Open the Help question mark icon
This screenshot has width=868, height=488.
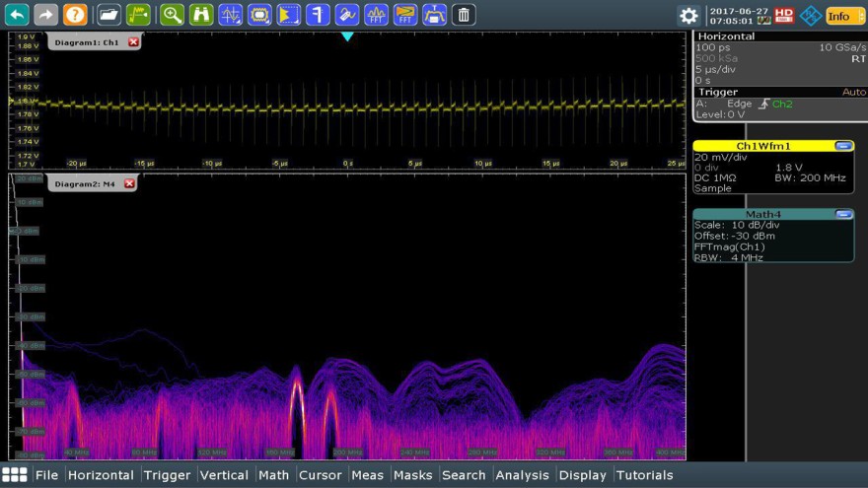(75, 15)
